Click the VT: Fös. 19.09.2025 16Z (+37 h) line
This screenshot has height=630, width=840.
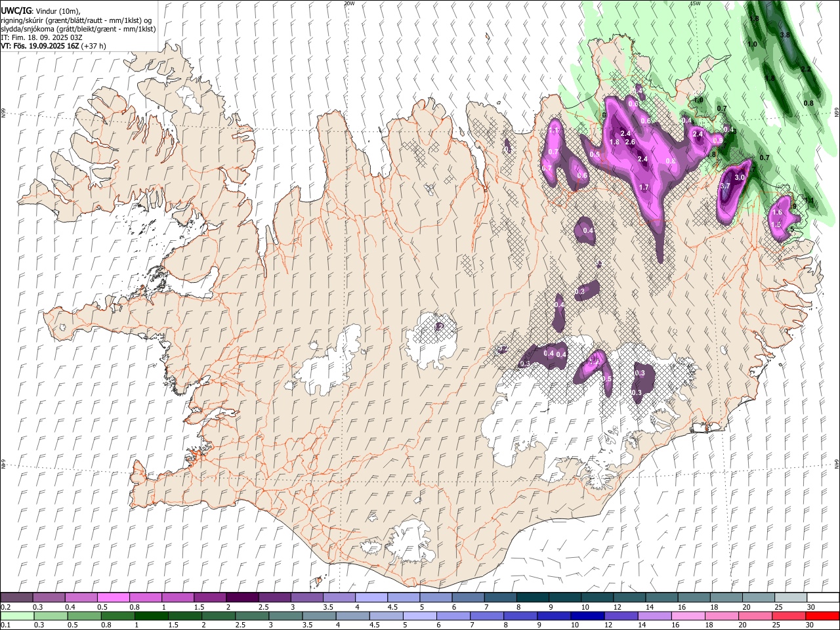53,47
